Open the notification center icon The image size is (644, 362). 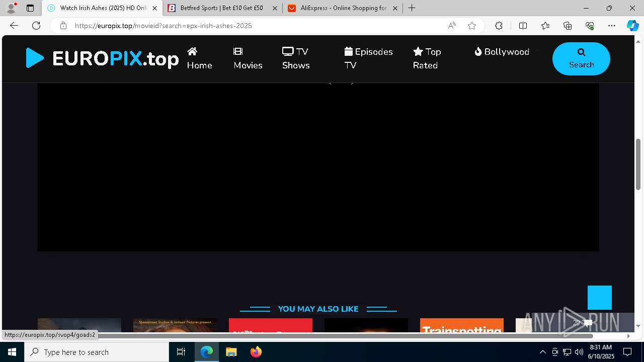click(x=627, y=352)
